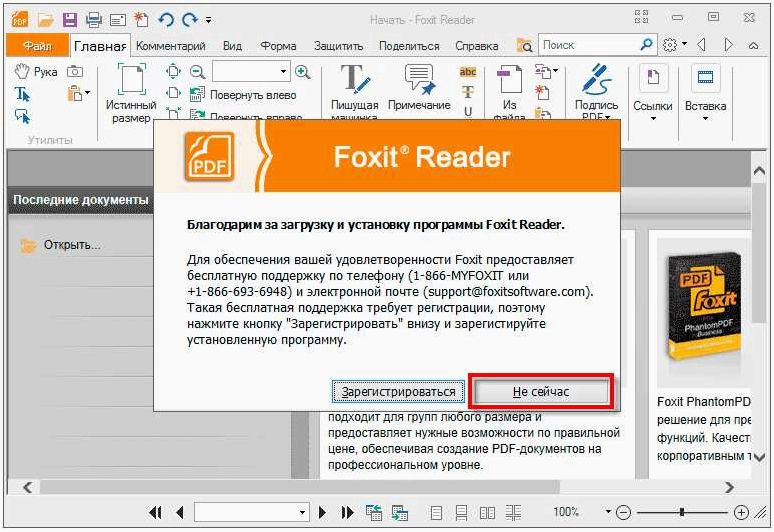Select the Note (Примечание) tool
774x532 pixels.
click(x=419, y=88)
